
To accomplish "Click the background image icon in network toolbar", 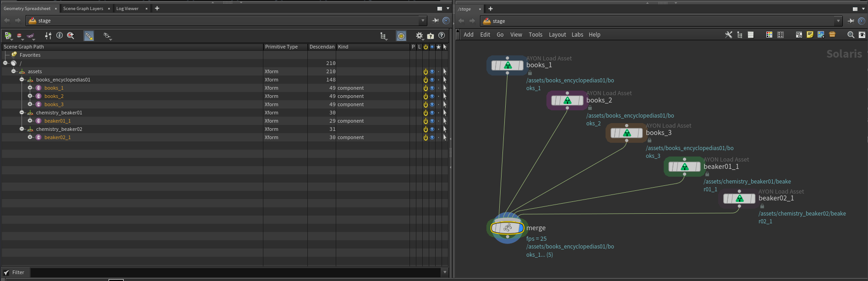I will pos(821,35).
